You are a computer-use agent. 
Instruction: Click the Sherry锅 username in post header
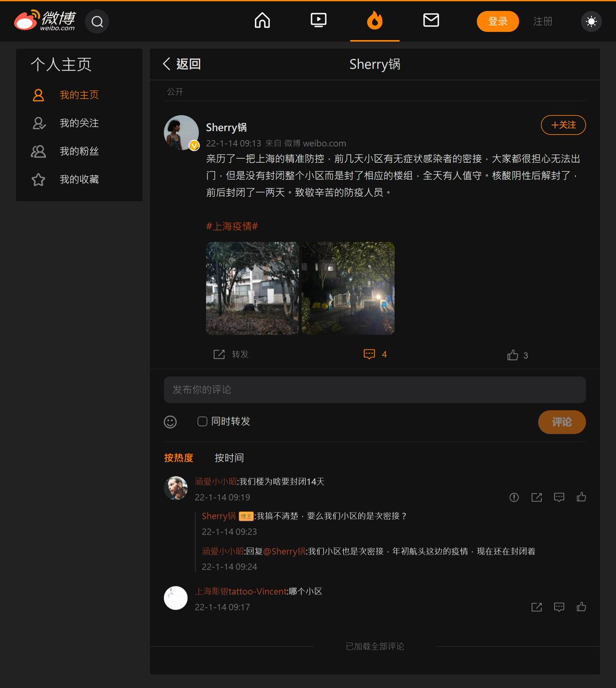(226, 127)
